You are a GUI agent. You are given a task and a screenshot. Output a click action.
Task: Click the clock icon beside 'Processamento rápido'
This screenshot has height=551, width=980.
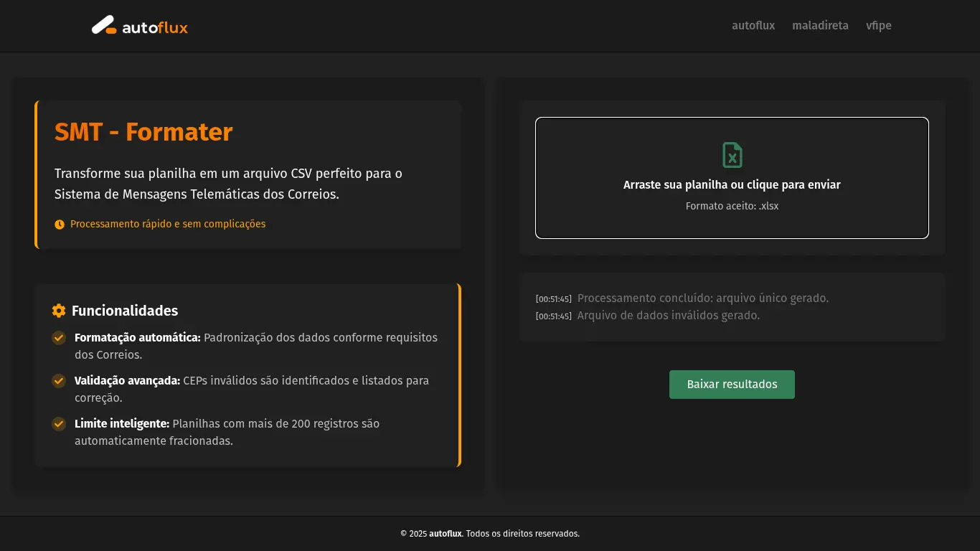coord(59,224)
